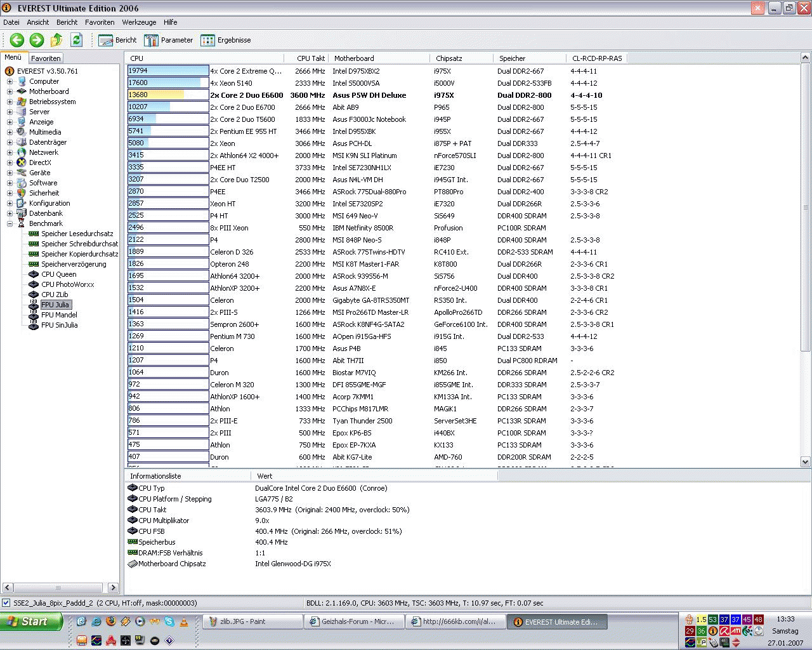
Task: Switch to the Favoriten sidebar tab
Action: tap(46, 58)
